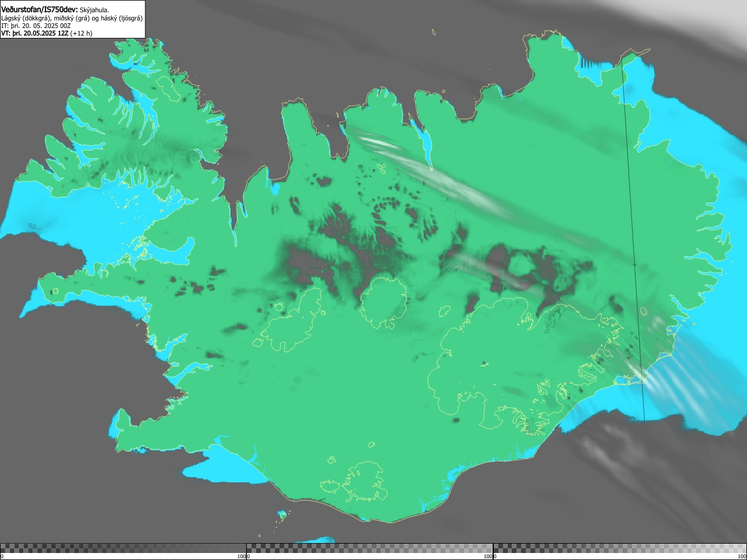Click the initial time "IT: þri. 20. 05. 2025 00Z"
Viewport: 747px width, 560px height.
pyautogui.click(x=36, y=26)
